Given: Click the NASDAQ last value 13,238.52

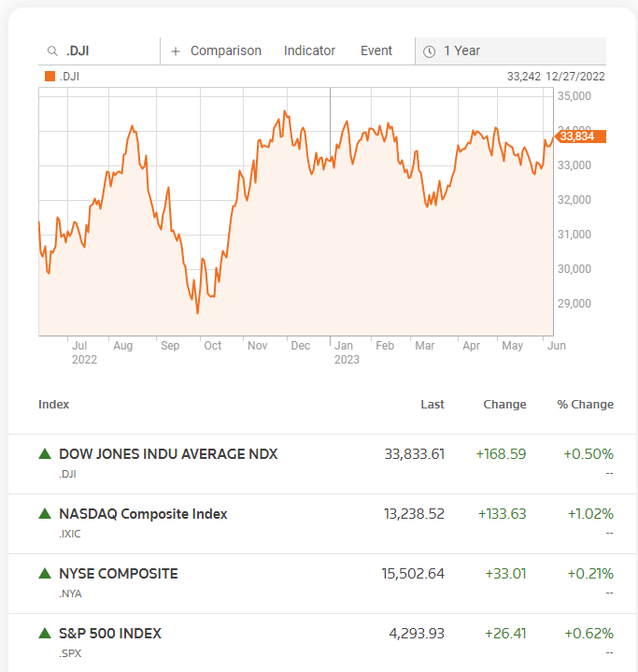Looking at the screenshot, I should 415,514.
